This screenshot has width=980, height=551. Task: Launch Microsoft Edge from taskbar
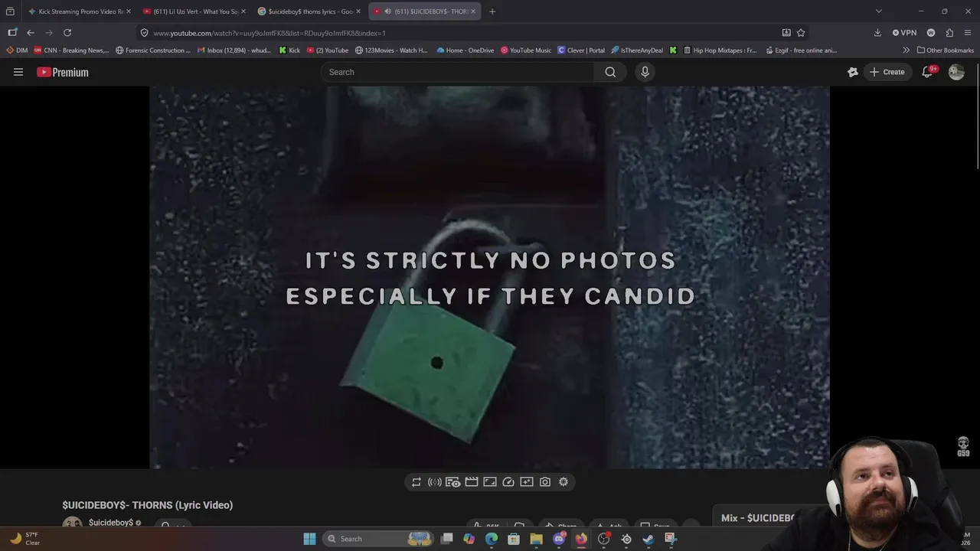[492, 539]
